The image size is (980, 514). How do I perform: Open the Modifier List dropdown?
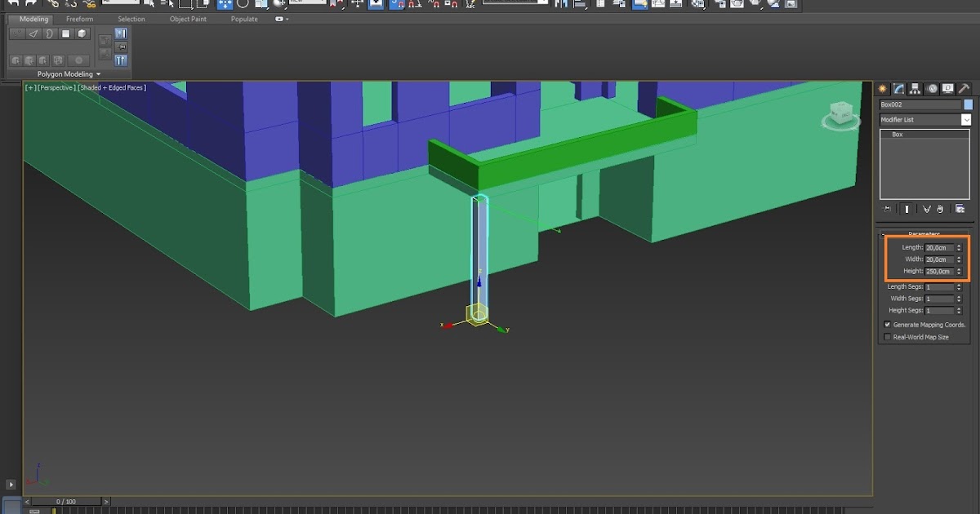[x=967, y=119]
